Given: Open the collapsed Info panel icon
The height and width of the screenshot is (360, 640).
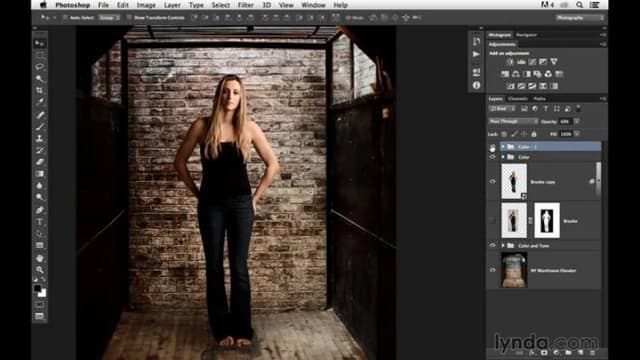Looking at the screenshot, I should 476,85.
